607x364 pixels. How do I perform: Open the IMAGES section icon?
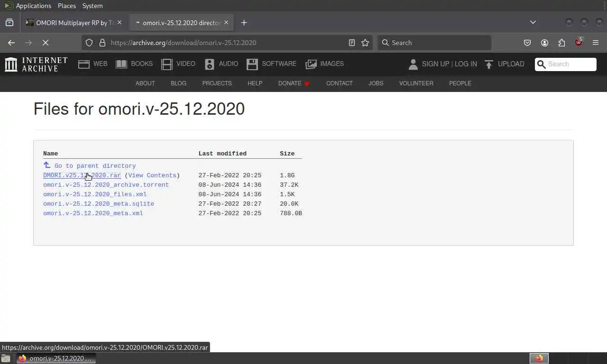tap(311, 64)
